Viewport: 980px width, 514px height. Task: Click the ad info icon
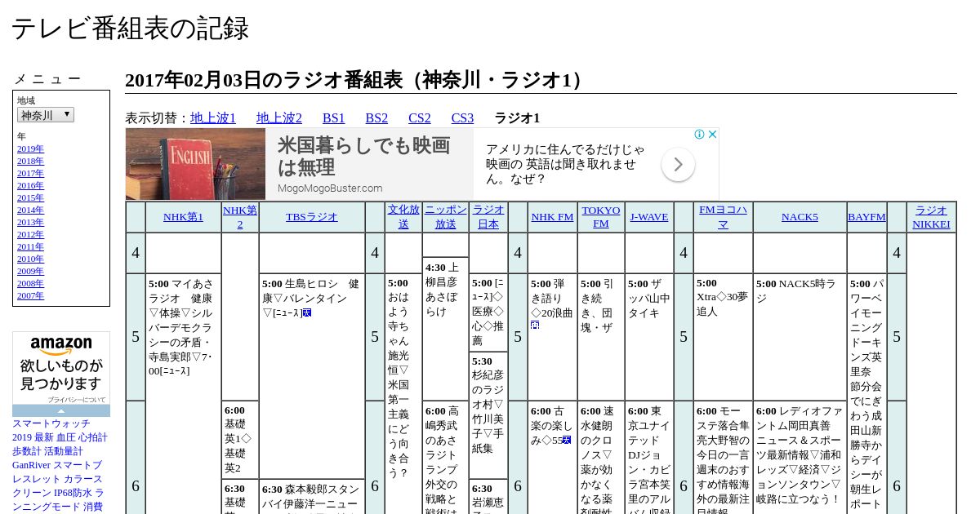[x=700, y=135]
